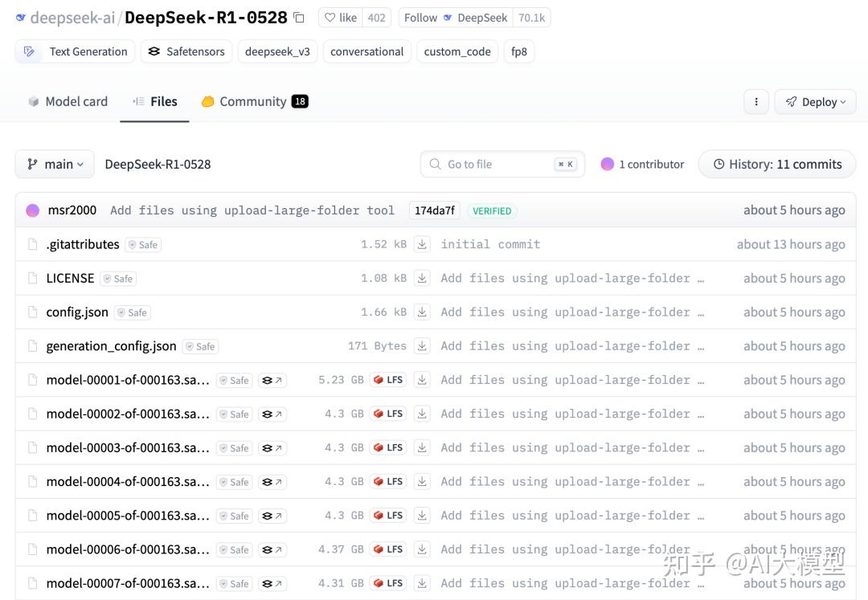Open the Safetensors viewer for model-00001

click(272, 379)
